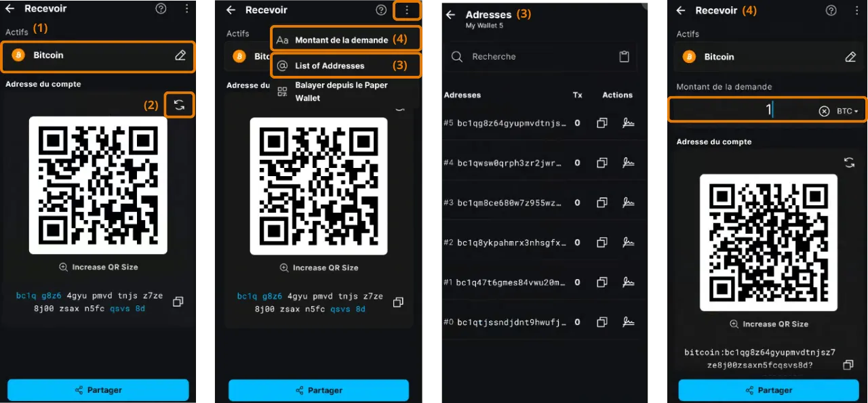
Task: Copy address #0 in Adresses list
Action: pos(601,322)
